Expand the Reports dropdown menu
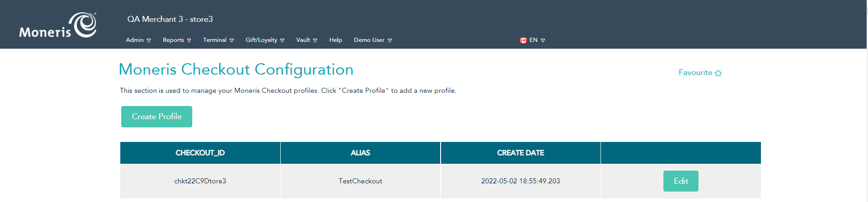 click(x=177, y=40)
